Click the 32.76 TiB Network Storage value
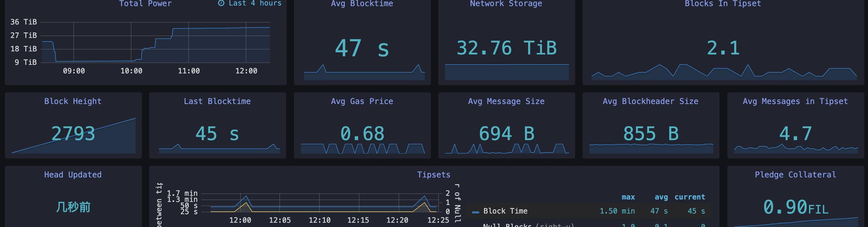868x227 pixels. point(506,48)
